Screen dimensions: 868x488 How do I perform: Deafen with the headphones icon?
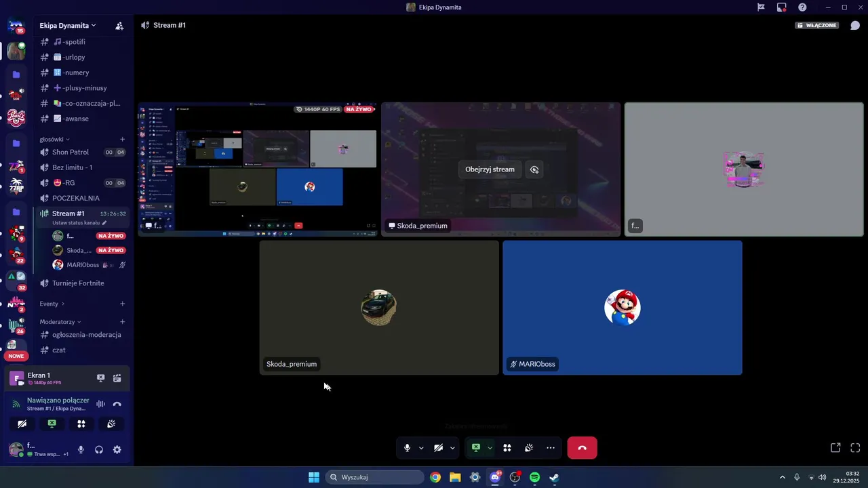(x=99, y=449)
